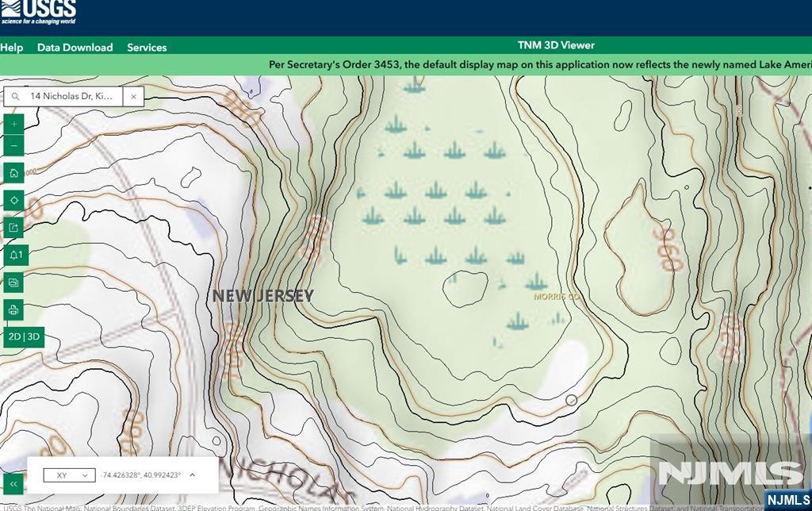Open the Help menu
The height and width of the screenshot is (511, 812).
11,47
